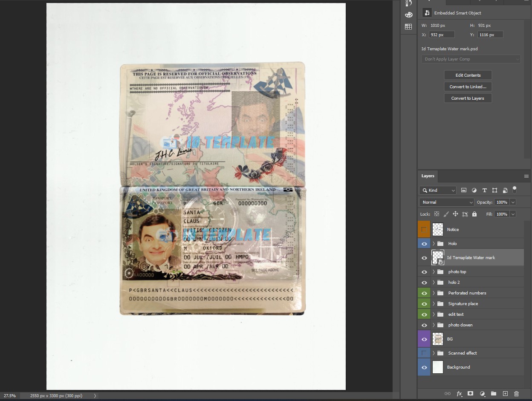
Task: Click the Y position field
Action: [x=490, y=35]
